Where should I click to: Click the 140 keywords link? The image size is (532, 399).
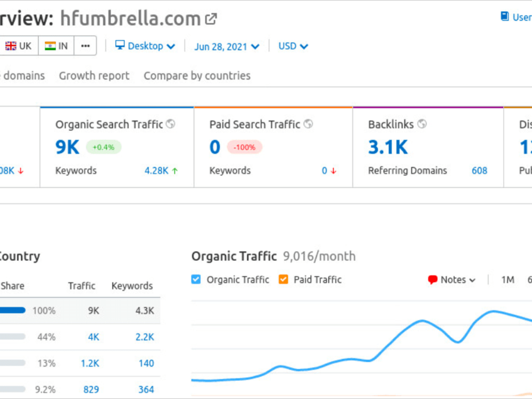point(146,363)
